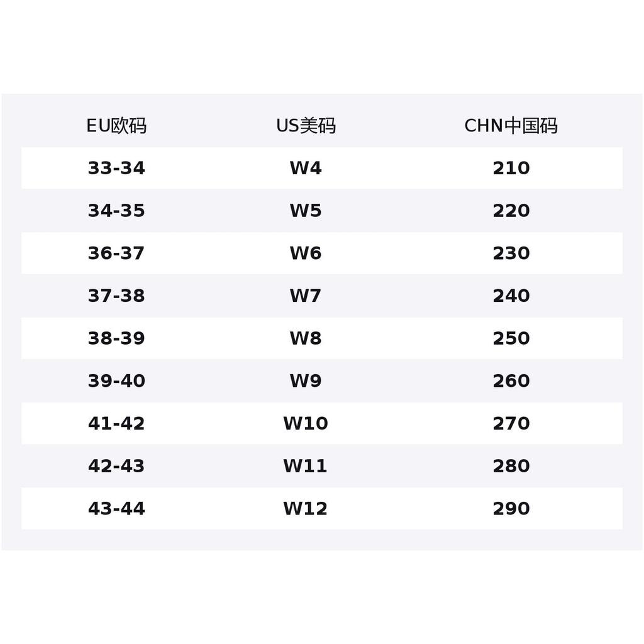Viewport: 644px width, 644px height.
Task: Select the W4 US size cell
Action: pyautogui.click(x=306, y=169)
